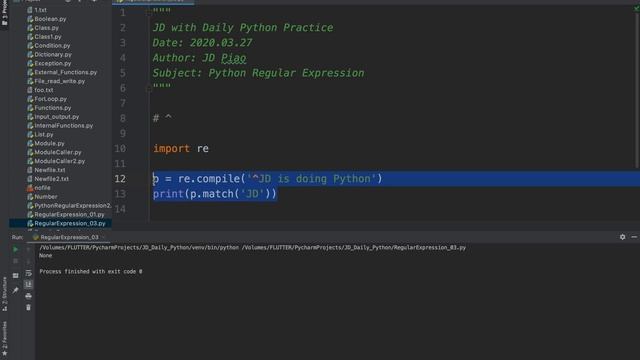Click the Restore Layout icon in Run panel
Screen dimensions: 640x360
pyautogui.click(x=16, y=276)
